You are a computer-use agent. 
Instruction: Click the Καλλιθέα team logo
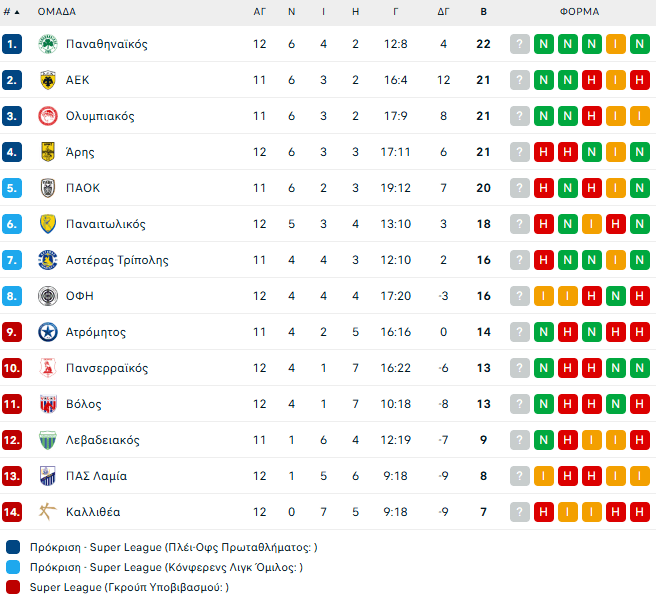pyautogui.click(x=47, y=512)
